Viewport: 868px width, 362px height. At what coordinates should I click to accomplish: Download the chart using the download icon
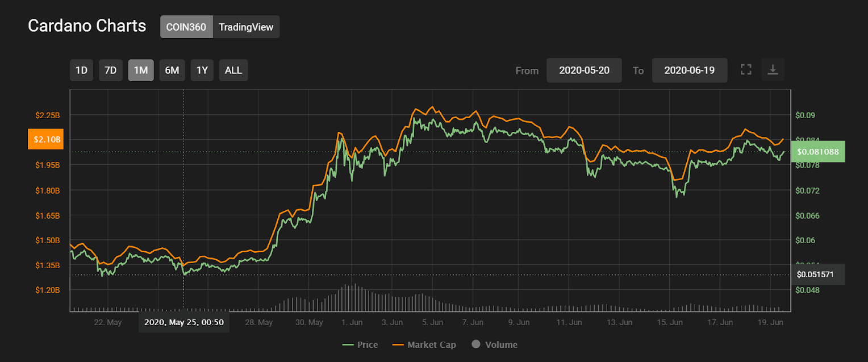point(773,70)
